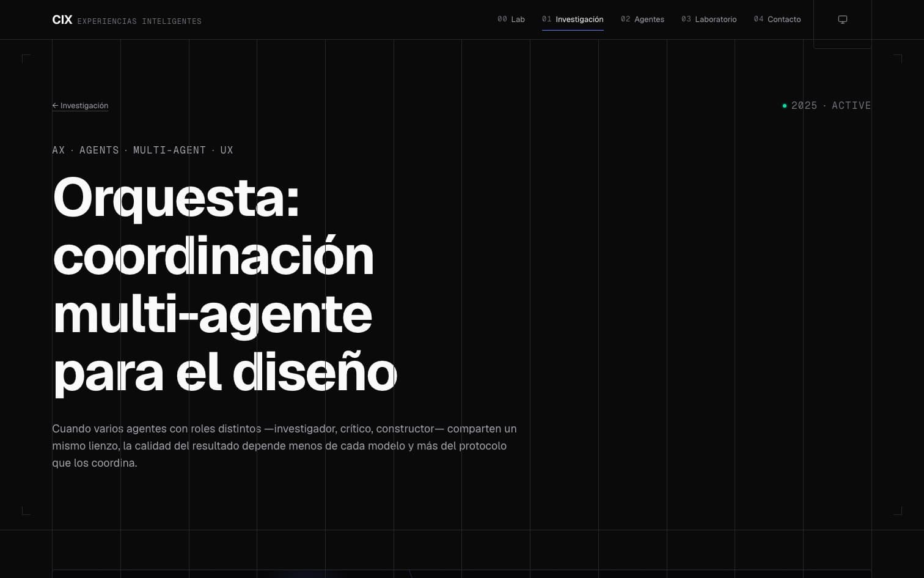Click the CIX logo in the header
Viewport: 924px width, 578px height.
(62, 20)
